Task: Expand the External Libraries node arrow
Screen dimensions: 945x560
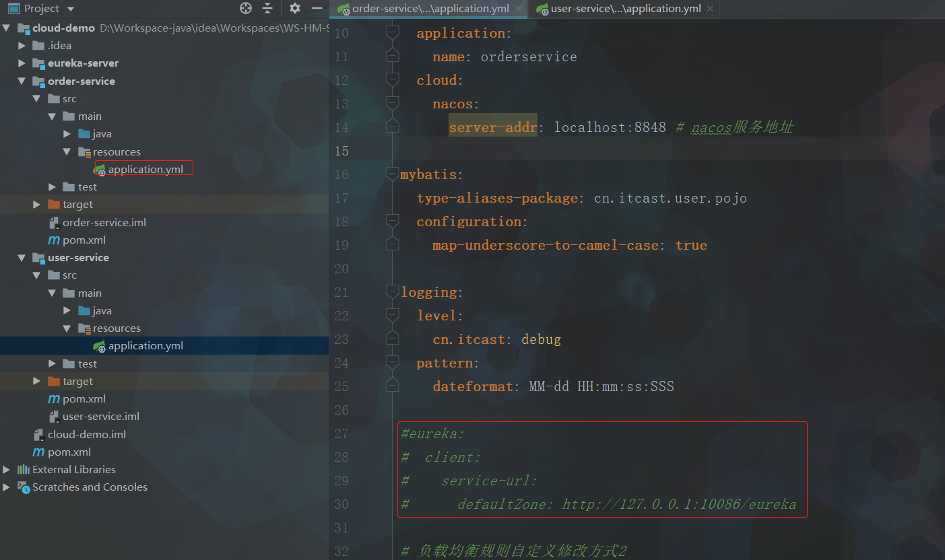Action: (x=7, y=470)
